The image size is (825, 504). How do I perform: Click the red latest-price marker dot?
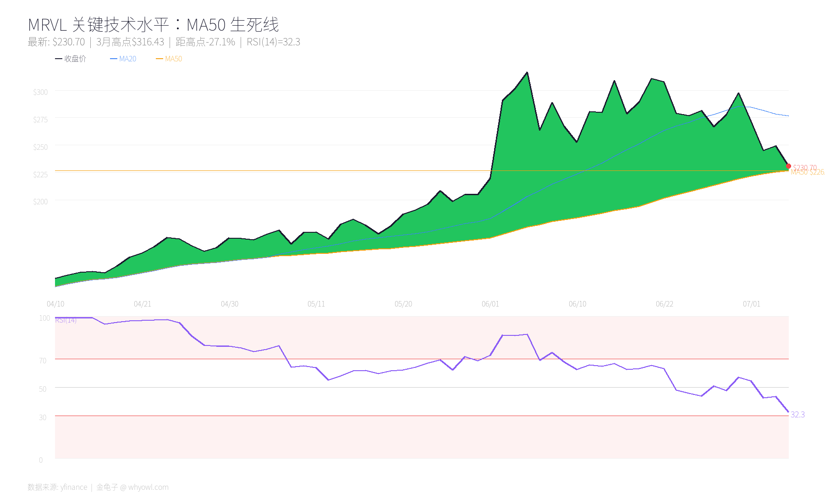coord(788,166)
